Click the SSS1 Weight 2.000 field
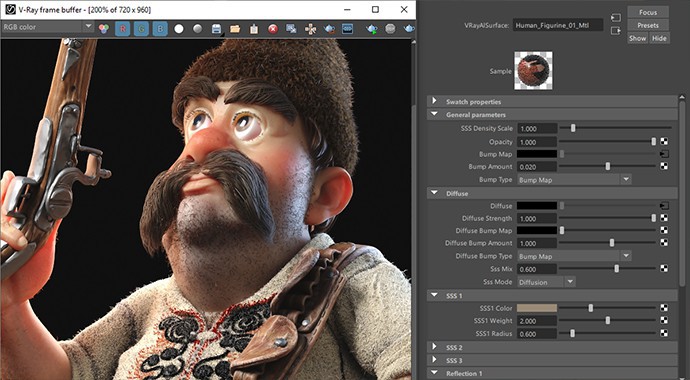This screenshot has height=380, width=690. (x=537, y=321)
